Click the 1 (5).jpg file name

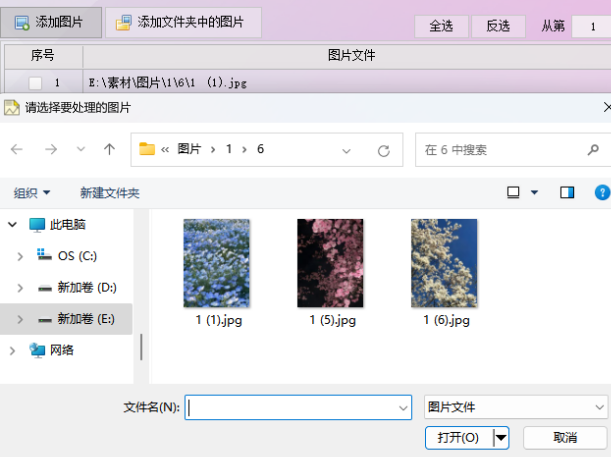[332, 320]
